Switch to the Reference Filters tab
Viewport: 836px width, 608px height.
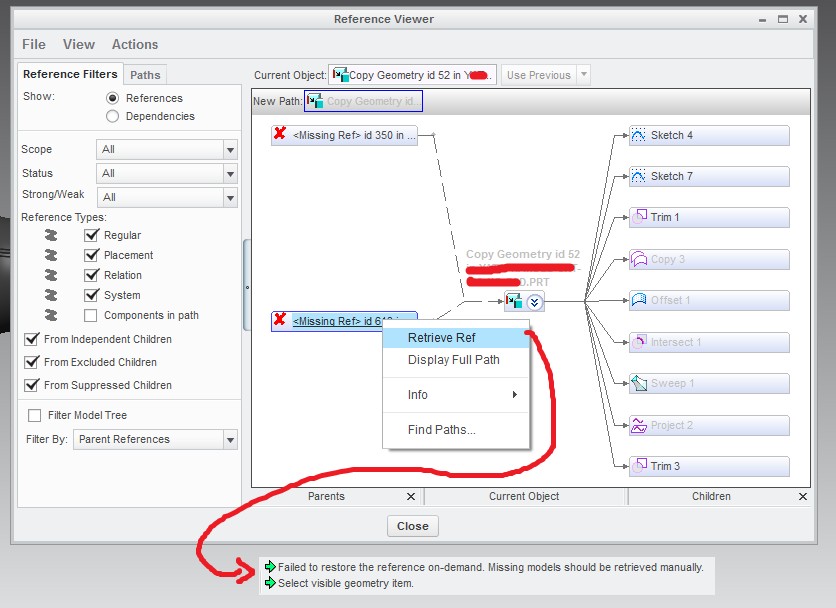70,74
